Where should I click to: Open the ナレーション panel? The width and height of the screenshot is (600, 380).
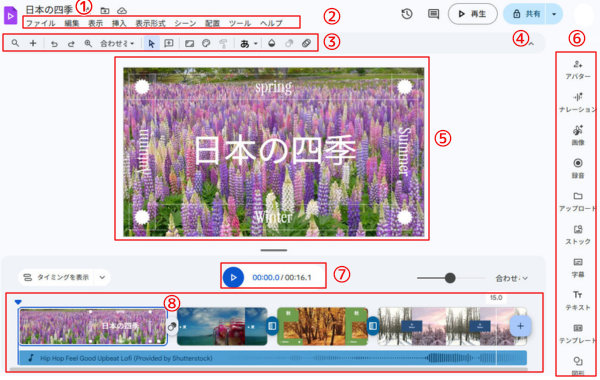[x=578, y=102]
